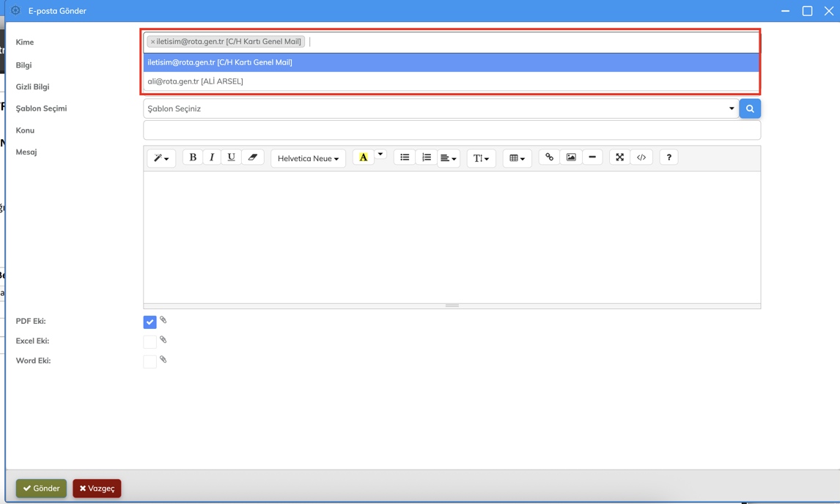Open the Helvetica Neue font dropdown

[308, 158]
